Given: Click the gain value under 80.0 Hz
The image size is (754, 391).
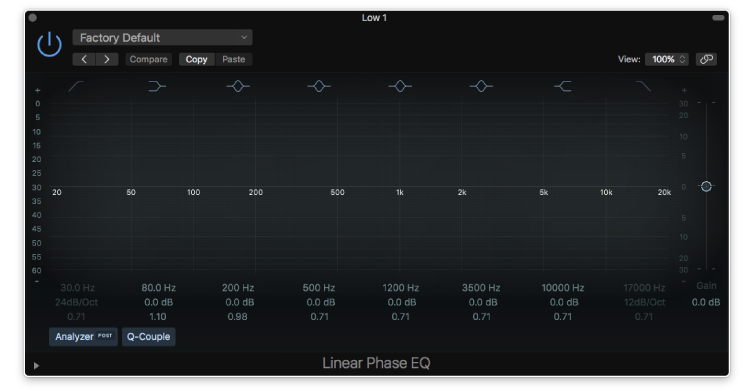Looking at the screenshot, I should [158, 302].
